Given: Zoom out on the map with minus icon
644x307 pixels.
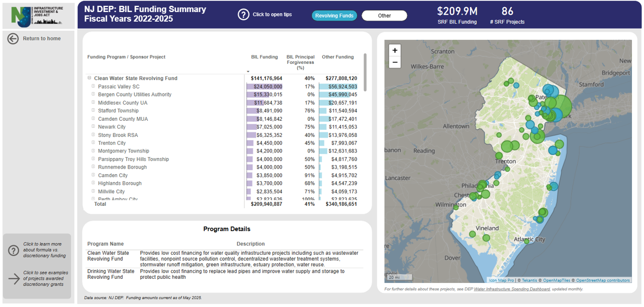Looking at the screenshot, I should pyautogui.click(x=394, y=62).
